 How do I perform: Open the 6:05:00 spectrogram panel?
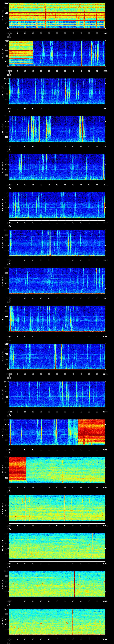[57, 167]
